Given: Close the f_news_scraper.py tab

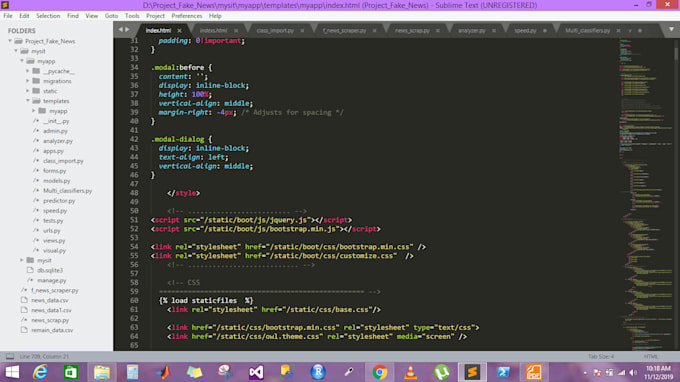Looking at the screenshot, I should [374, 30].
